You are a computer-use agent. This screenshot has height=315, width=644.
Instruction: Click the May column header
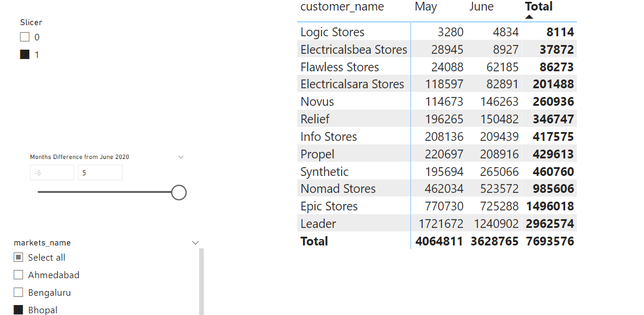[x=426, y=7]
